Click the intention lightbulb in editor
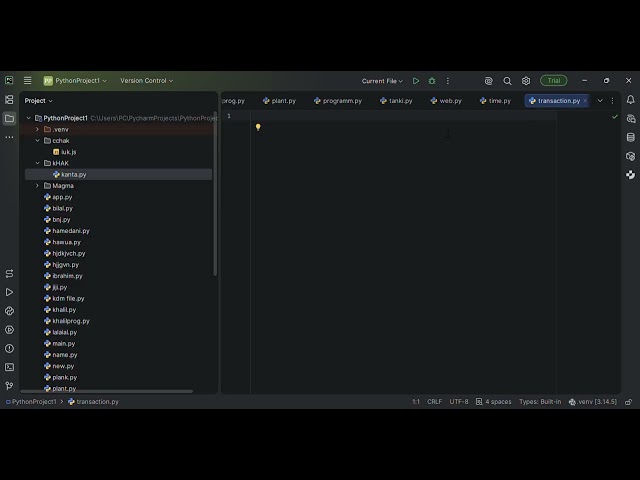This screenshot has height=480, width=640. pyautogui.click(x=258, y=127)
